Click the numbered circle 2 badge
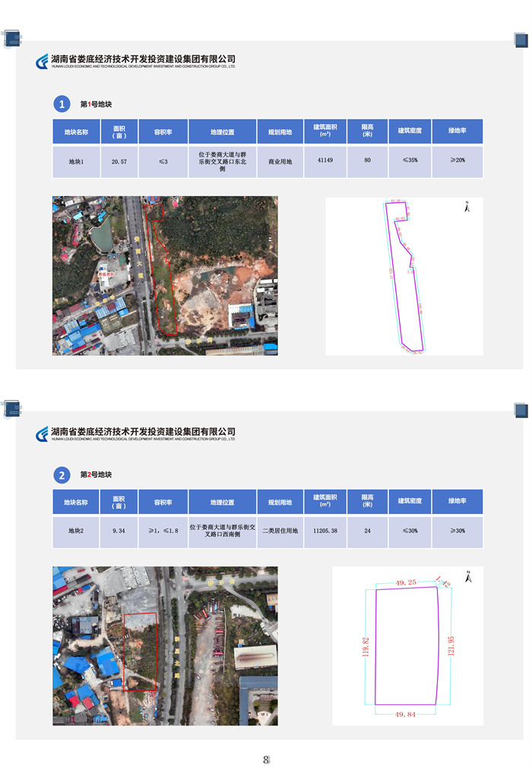 [62, 474]
